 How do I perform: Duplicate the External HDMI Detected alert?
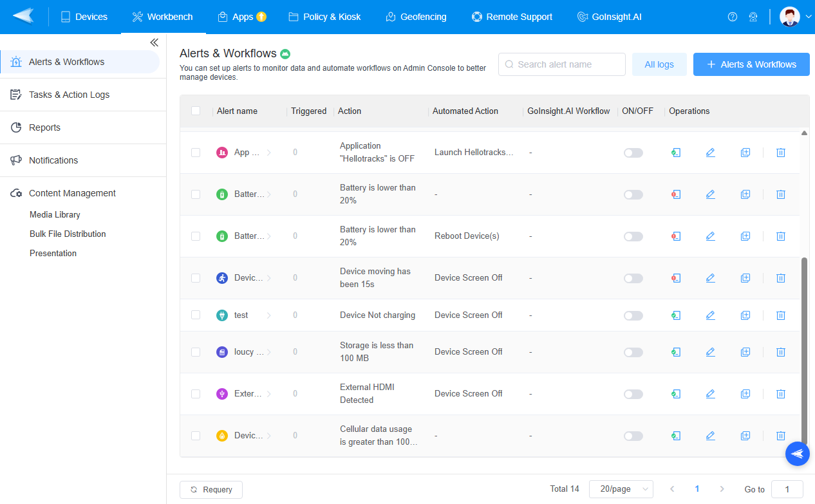[x=745, y=394]
